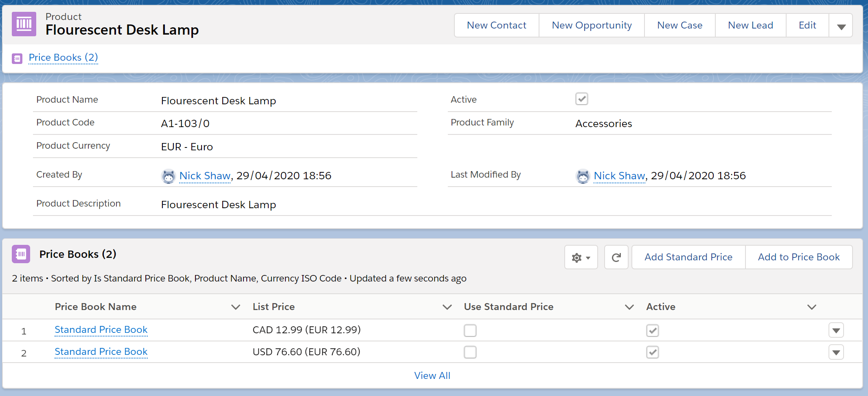Refresh the Price Books list
The width and height of the screenshot is (868, 396).
[x=616, y=257]
